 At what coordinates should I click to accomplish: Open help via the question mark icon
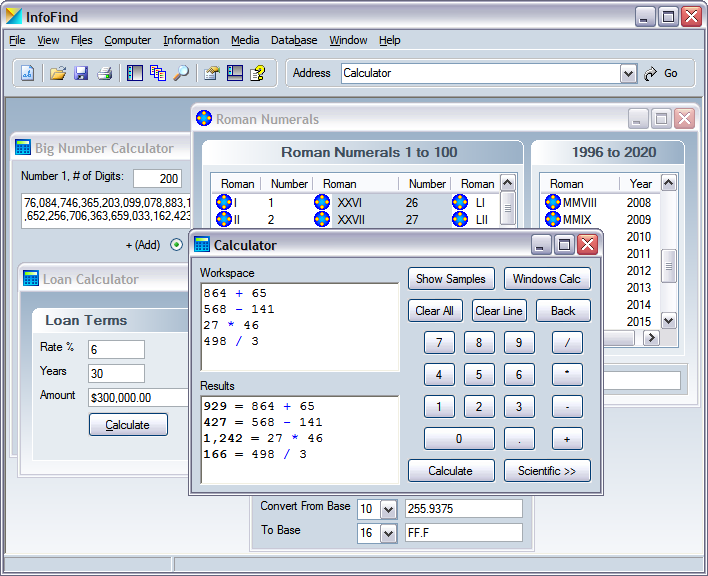click(258, 73)
